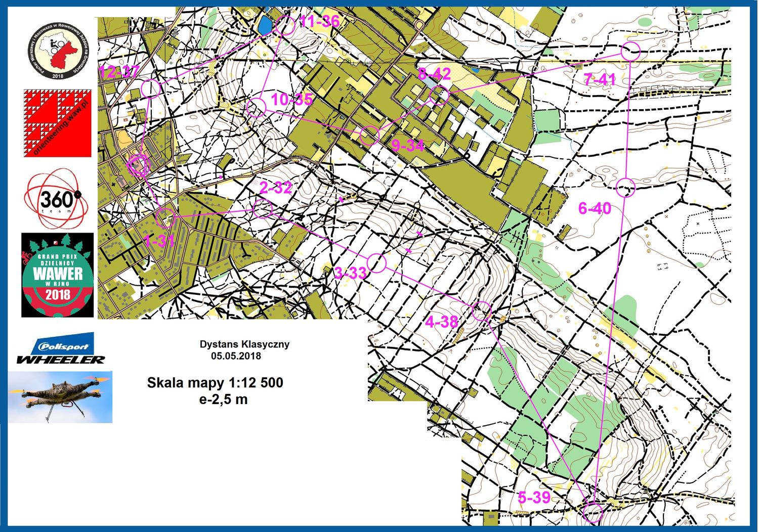Click the red orienteering.waw.pl logo
The width and height of the screenshot is (759, 532).
click(57, 123)
